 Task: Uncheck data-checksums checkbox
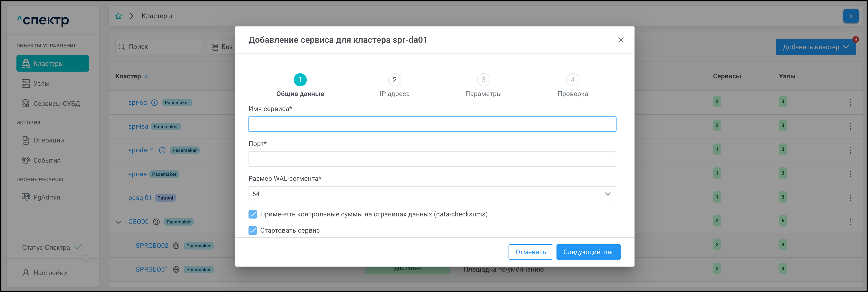tap(252, 214)
